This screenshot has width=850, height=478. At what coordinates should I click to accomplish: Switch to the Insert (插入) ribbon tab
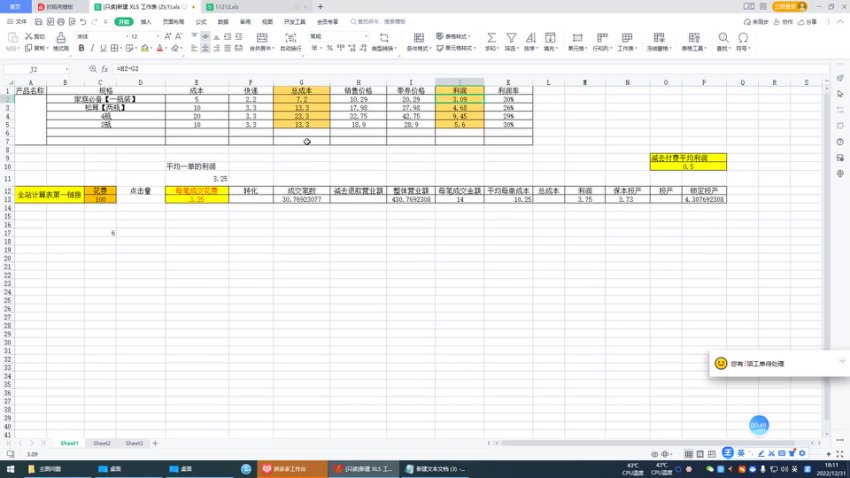(146, 22)
